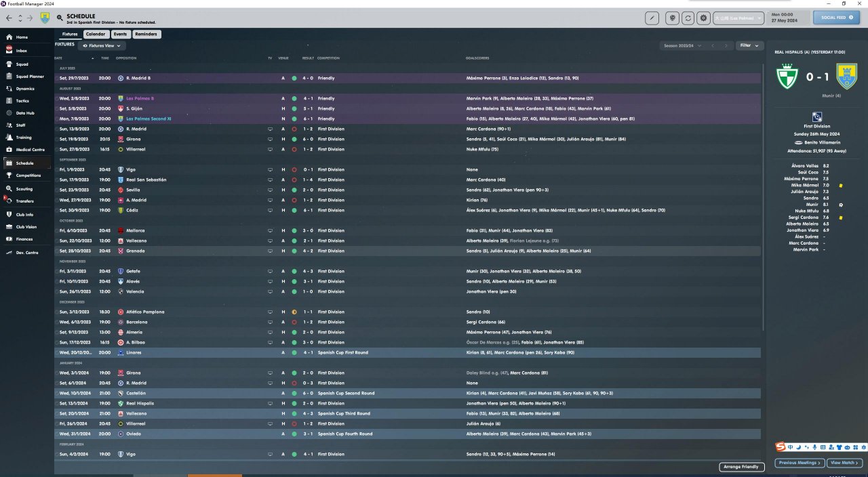The image size is (868, 477).
Task: Go to the next season arrow
Action: pos(726,45)
